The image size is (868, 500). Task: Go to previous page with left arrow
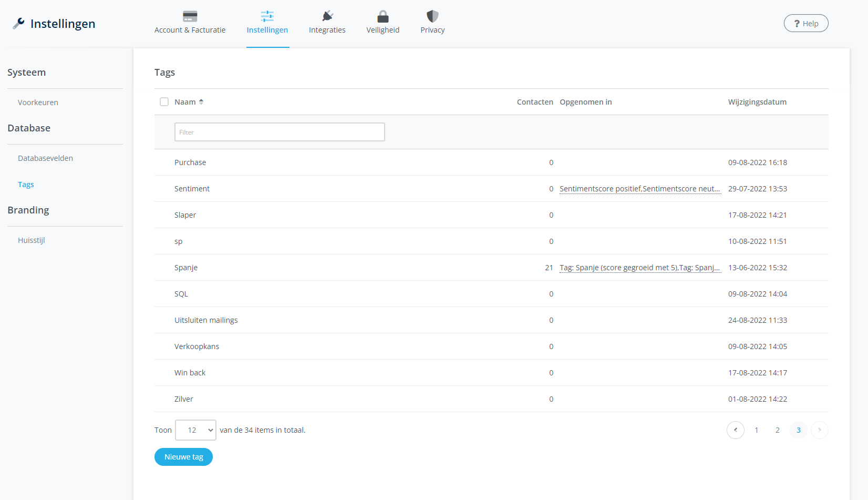(x=735, y=430)
